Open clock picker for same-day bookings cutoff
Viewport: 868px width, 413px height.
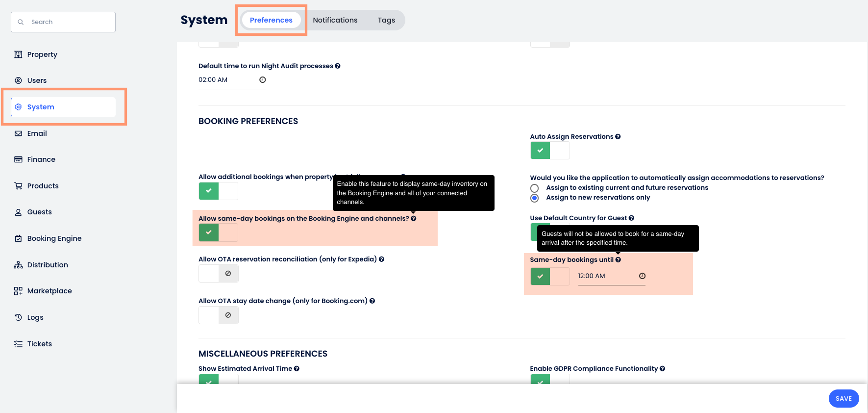(x=642, y=276)
